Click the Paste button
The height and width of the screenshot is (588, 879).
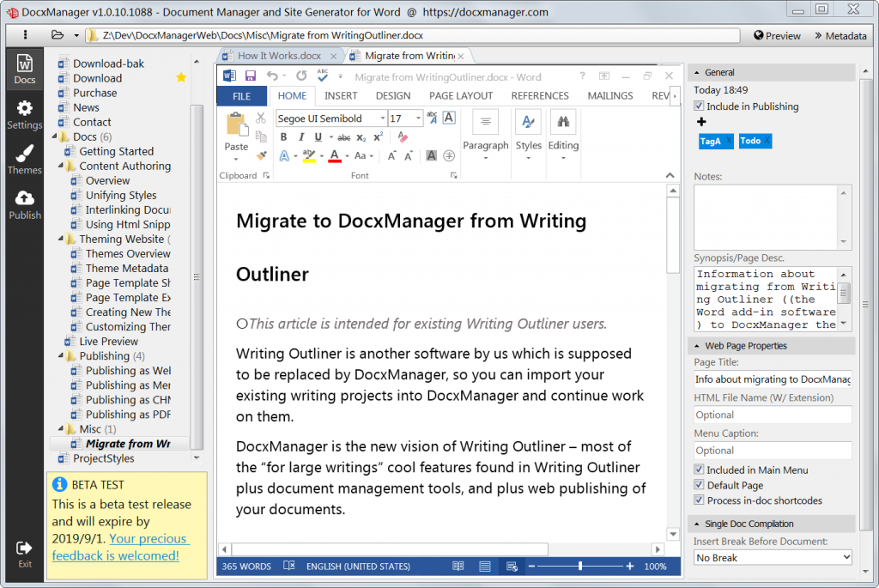236,135
